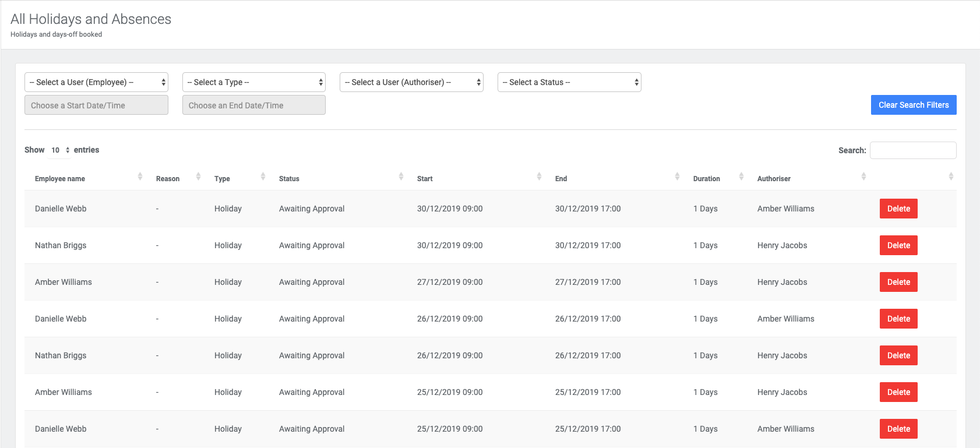Viewport: 980px width, 448px height.
Task: Click sort arrows of last unlabeled column
Action: point(951,177)
